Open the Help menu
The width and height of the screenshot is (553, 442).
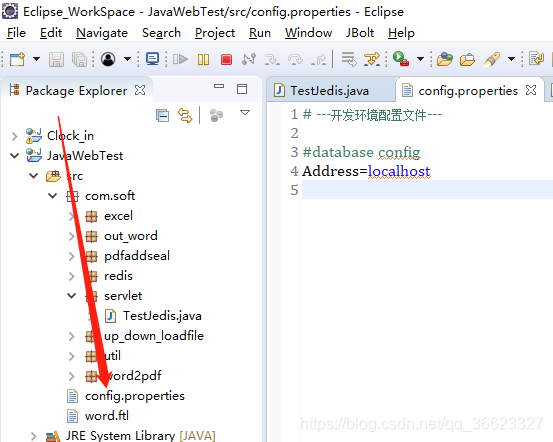[x=401, y=33]
